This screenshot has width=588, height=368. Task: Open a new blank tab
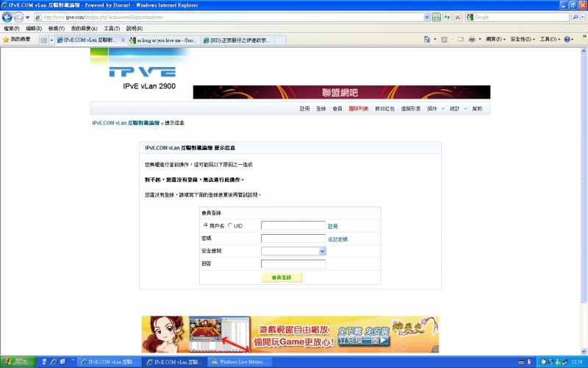[280, 40]
